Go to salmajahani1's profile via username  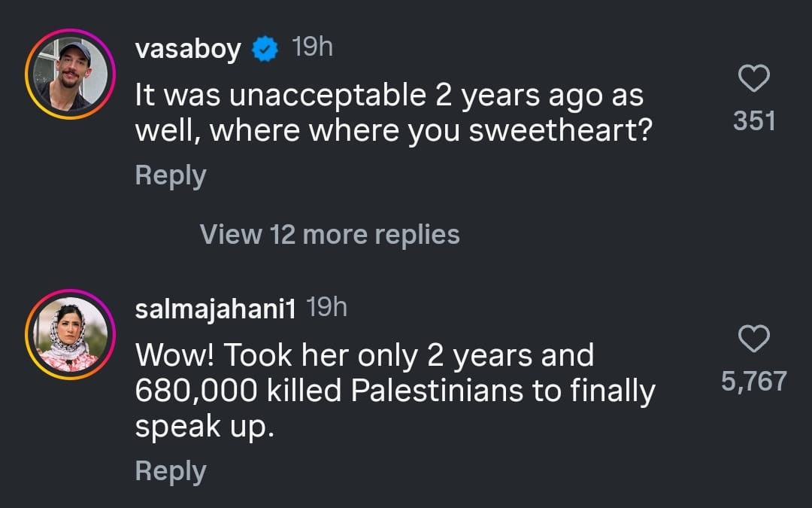point(214,309)
